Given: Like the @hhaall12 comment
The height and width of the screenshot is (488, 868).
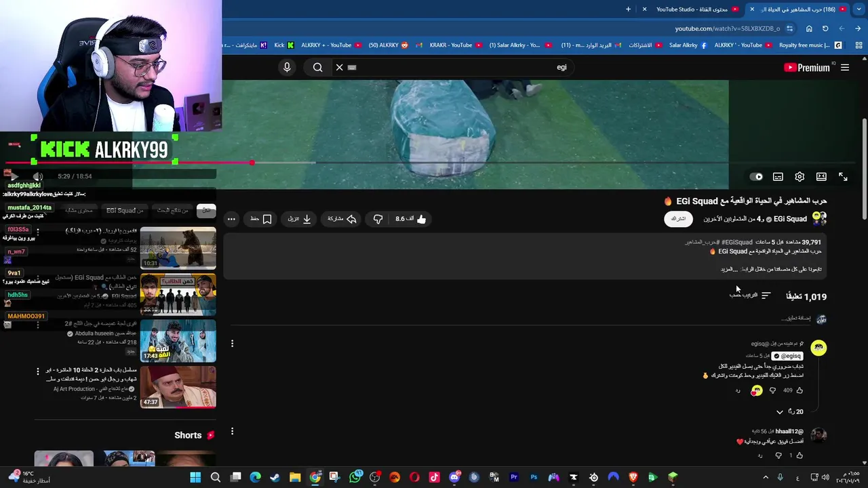Looking at the screenshot, I should (799, 455).
